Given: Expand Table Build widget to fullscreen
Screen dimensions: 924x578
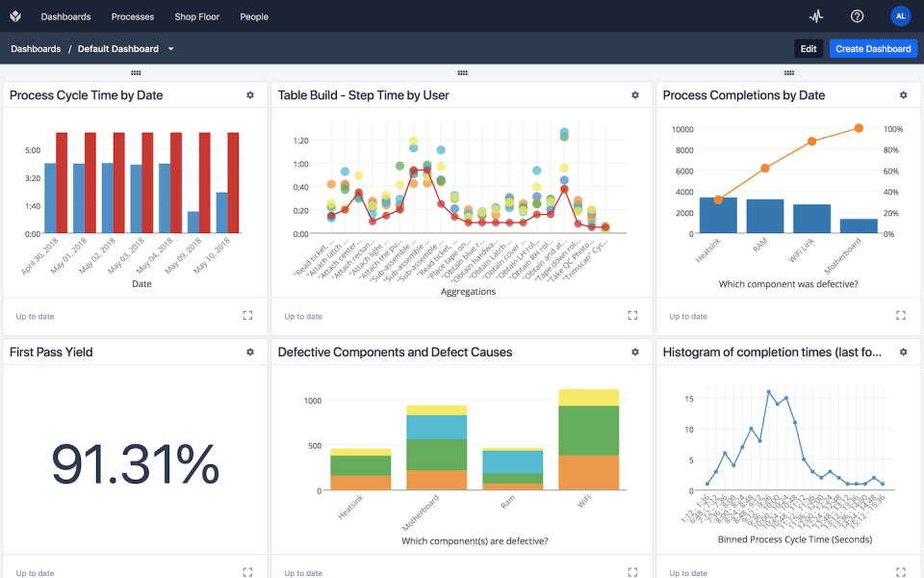Looking at the screenshot, I should point(632,315).
